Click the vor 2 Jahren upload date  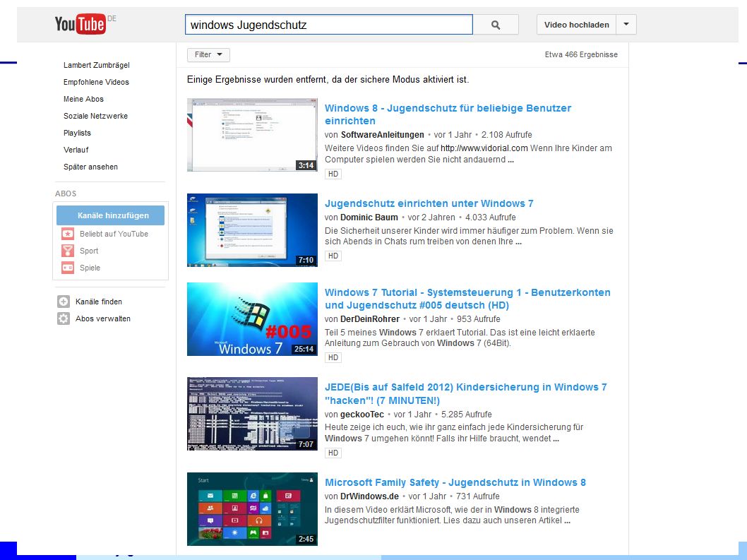tap(431, 218)
